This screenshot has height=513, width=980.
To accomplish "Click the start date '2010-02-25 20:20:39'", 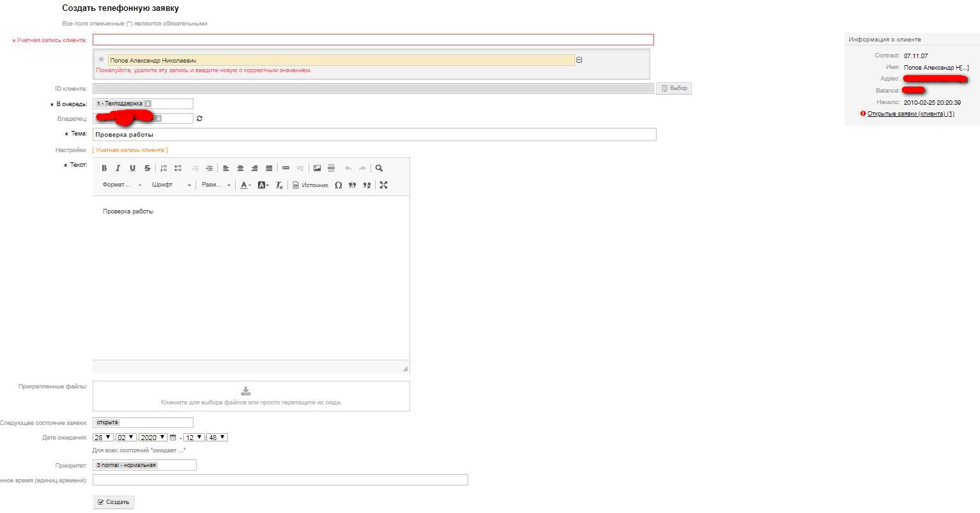I will click(x=932, y=102).
